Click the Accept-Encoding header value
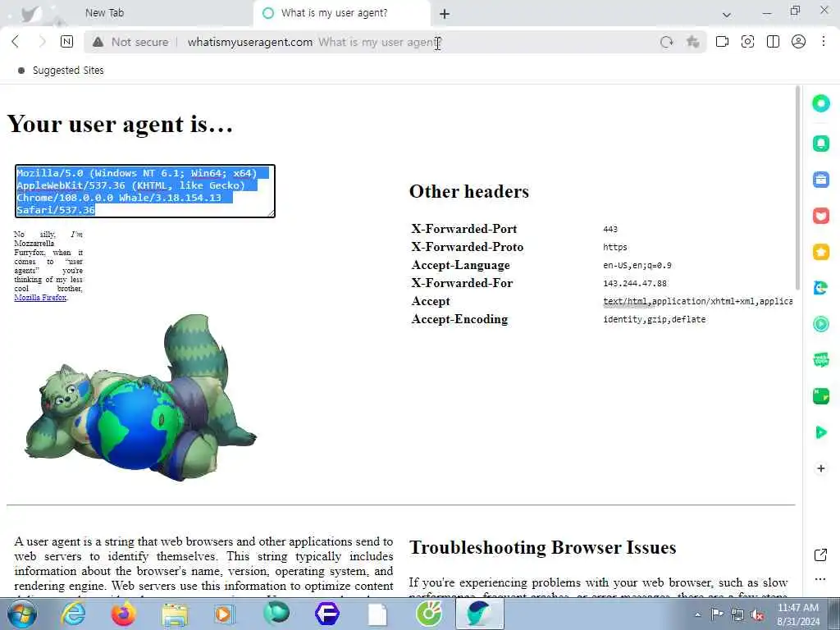 (654, 319)
